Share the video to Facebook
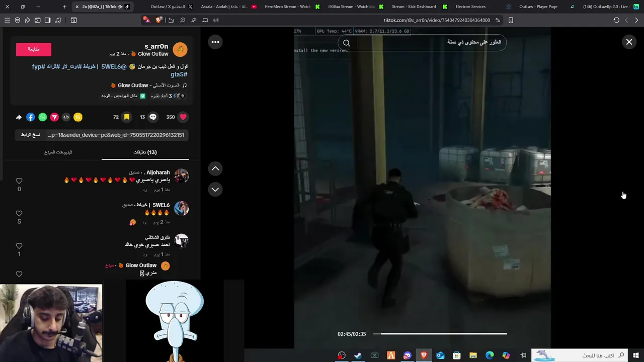644x362 pixels. click(x=31, y=117)
